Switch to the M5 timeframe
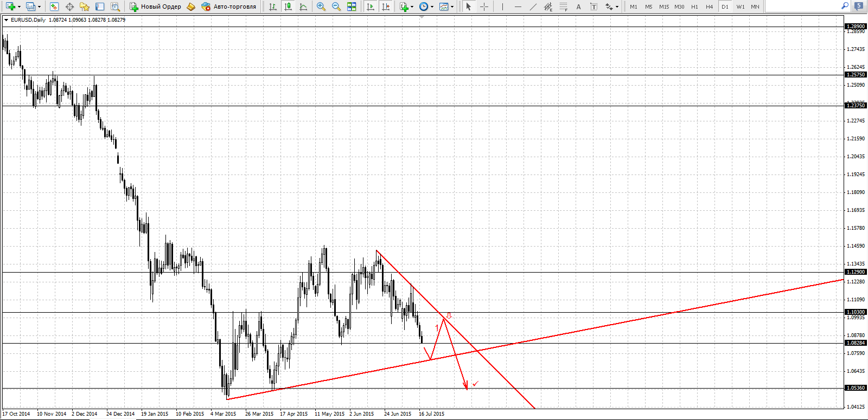This screenshot has height=420, width=868. (649, 7)
